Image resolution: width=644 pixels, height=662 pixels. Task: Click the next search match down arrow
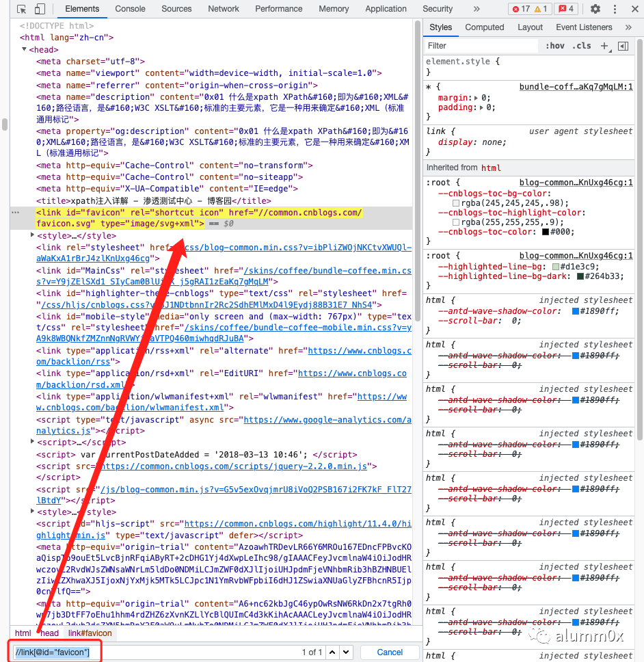(x=346, y=652)
